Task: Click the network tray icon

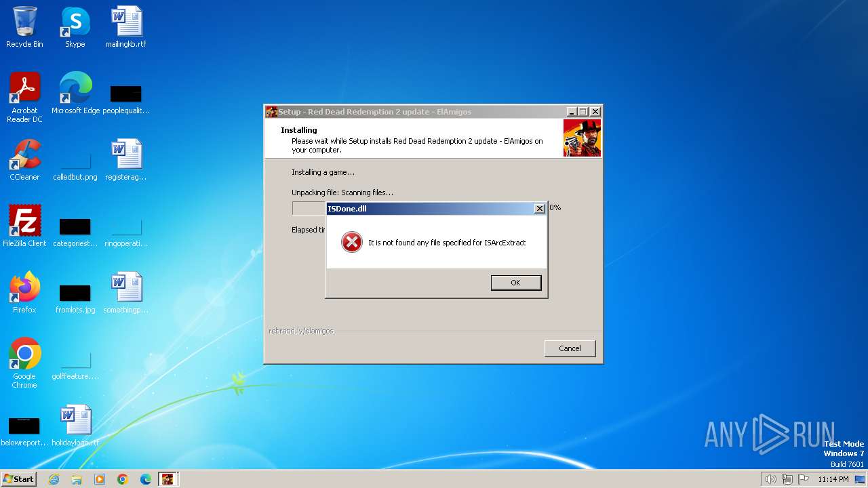Action: pyautogui.click(x=787, y=479)
